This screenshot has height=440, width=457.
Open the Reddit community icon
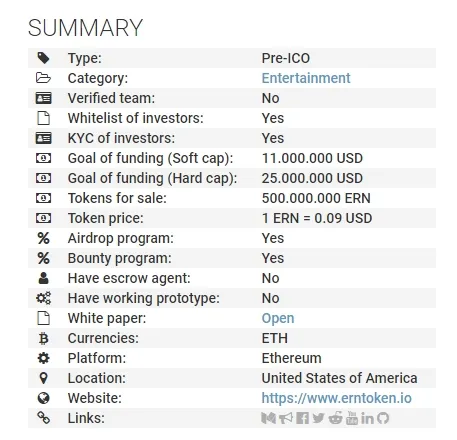click(x=335, y=418)
